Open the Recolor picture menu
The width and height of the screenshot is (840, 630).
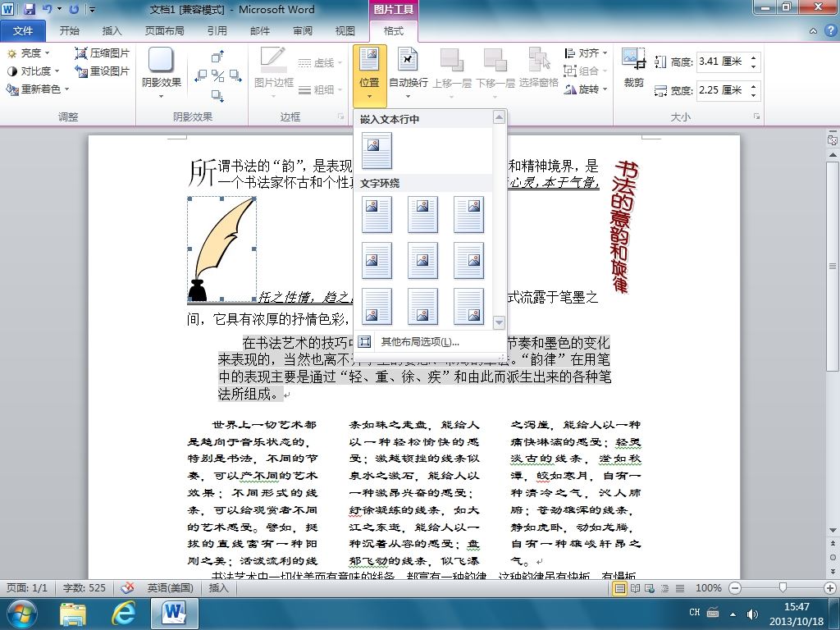[38, 89]
